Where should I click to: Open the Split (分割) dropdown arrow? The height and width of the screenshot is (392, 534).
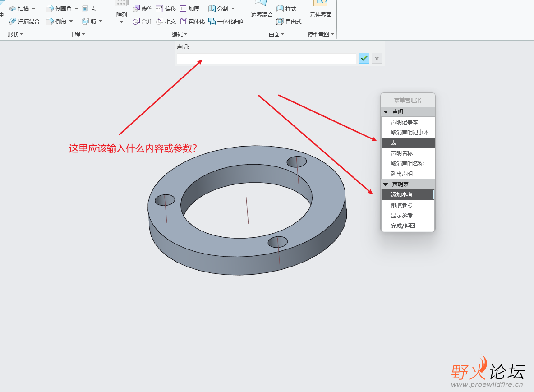233,9
